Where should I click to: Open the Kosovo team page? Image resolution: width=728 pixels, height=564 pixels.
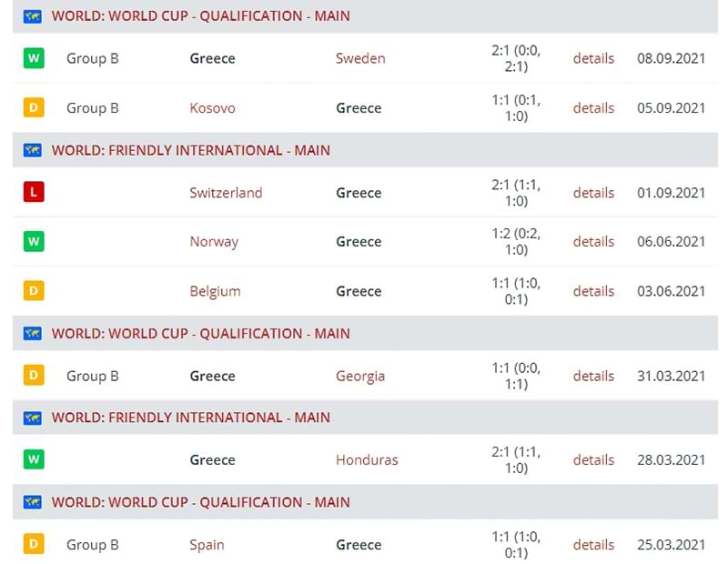[212, 108]
